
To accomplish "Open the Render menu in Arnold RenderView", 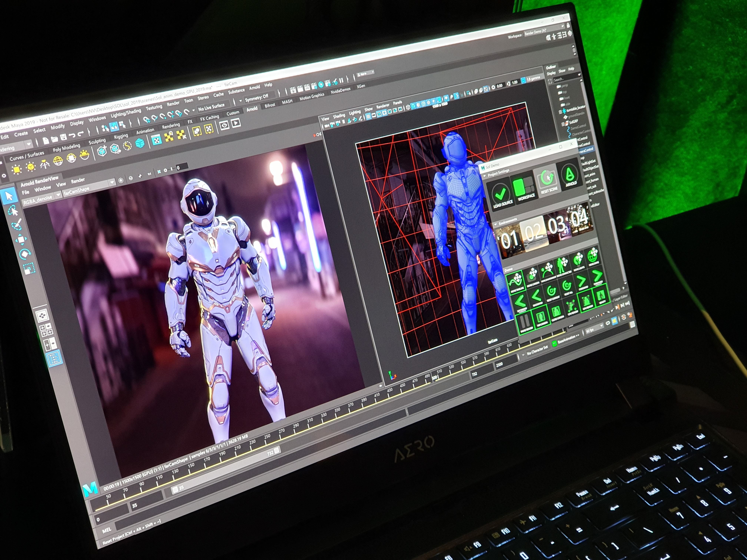I will [x=78, y=181].
